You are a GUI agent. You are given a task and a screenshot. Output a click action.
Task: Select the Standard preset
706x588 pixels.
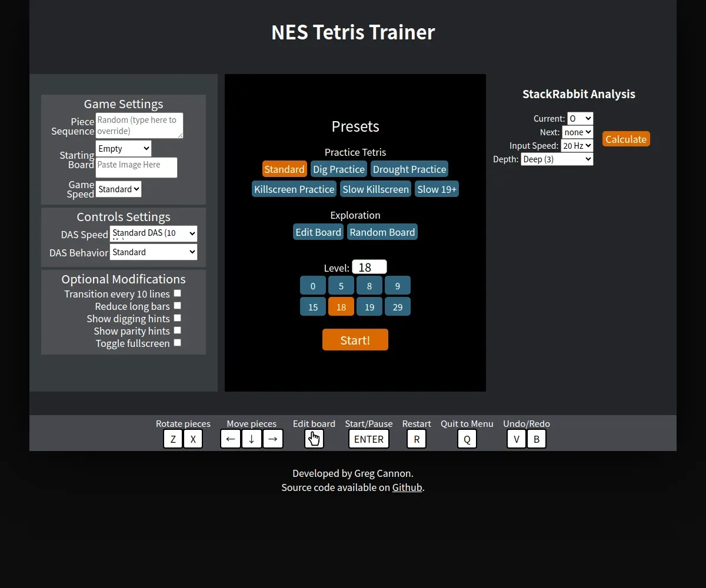point(284,169)
